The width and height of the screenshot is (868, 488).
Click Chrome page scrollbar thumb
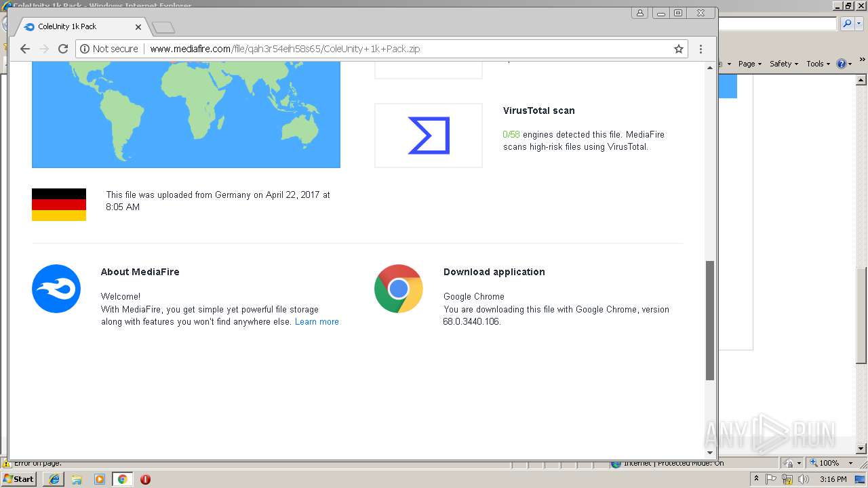coord(710,321)
